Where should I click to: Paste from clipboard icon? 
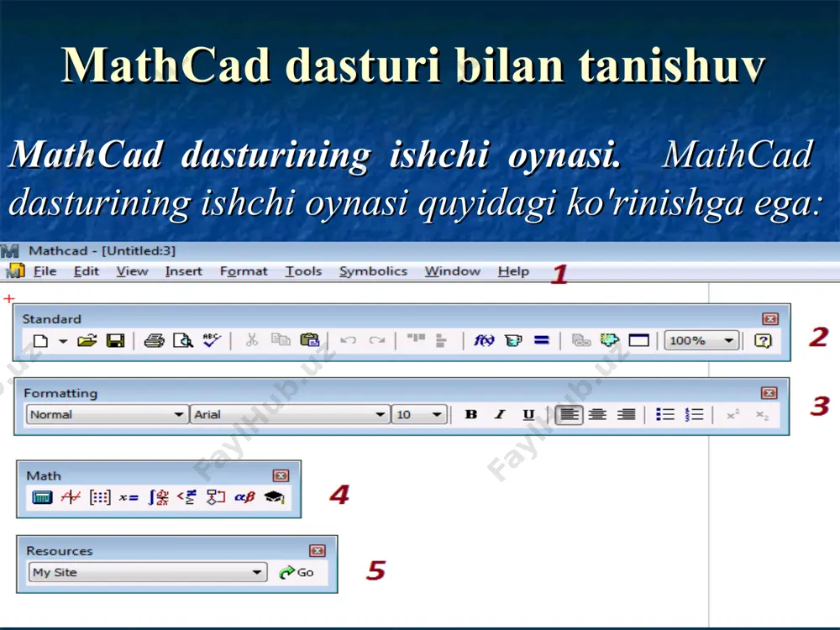[310, 340]
